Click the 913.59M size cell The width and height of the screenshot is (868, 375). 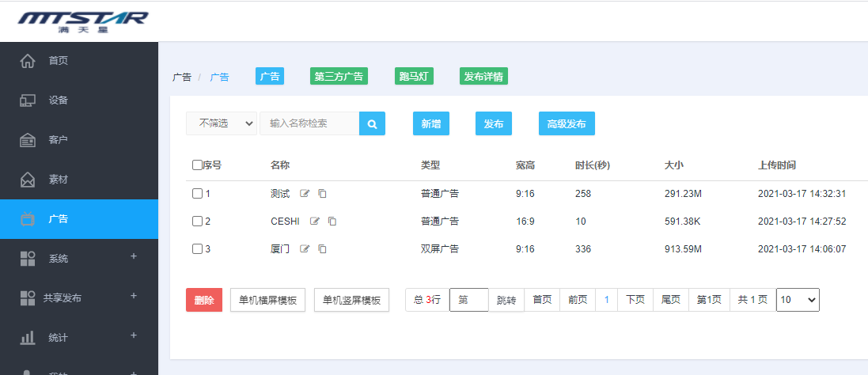coord(683,249)
